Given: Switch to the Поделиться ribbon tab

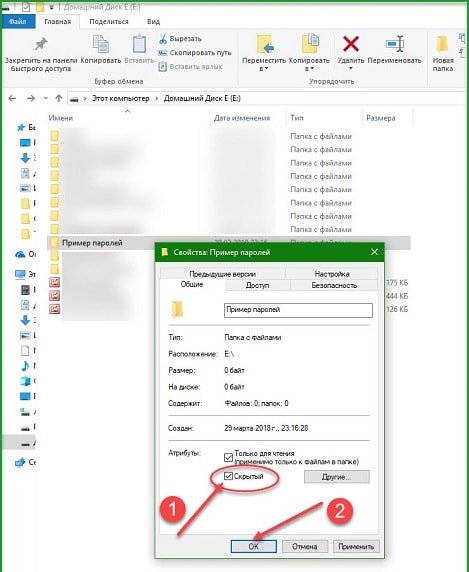Looking at the screenshot, I should pyautogui.click(x=109, y=22).
